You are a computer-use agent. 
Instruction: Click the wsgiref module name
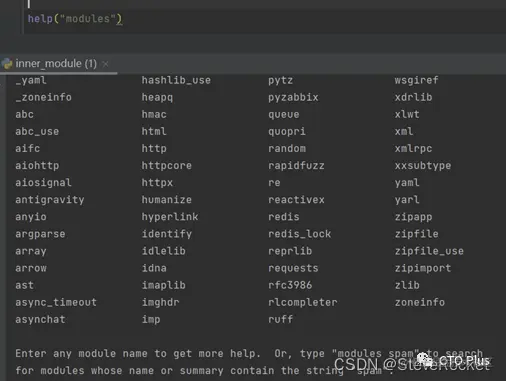[416, 80]
